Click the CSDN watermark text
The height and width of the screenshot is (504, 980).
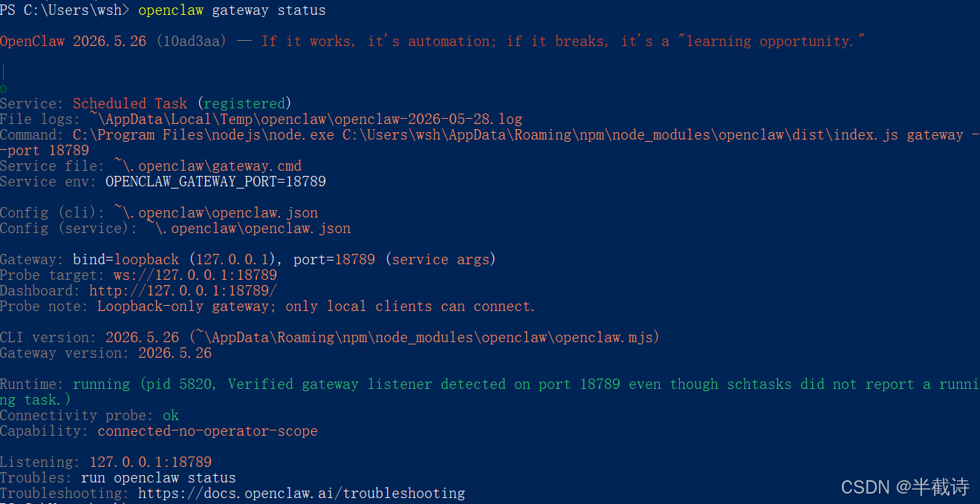(905, 487)
